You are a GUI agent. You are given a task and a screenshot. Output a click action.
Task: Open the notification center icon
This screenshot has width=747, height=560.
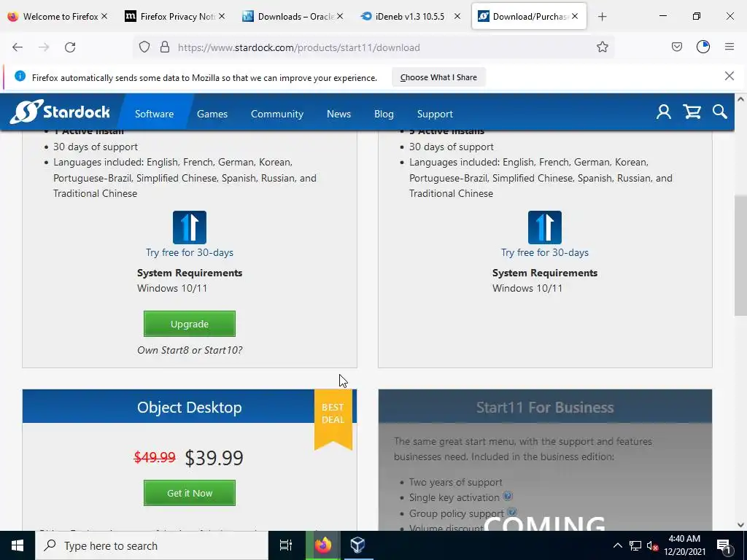tap(724, 545)
